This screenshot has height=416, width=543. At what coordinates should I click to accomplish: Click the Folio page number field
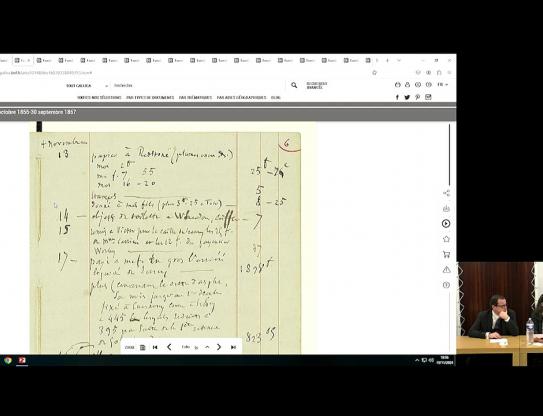click(x=196, y=347)
